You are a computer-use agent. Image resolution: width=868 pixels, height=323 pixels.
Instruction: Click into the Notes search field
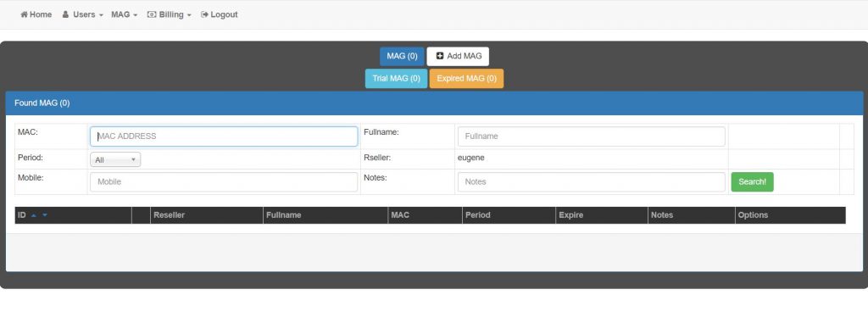591,181
